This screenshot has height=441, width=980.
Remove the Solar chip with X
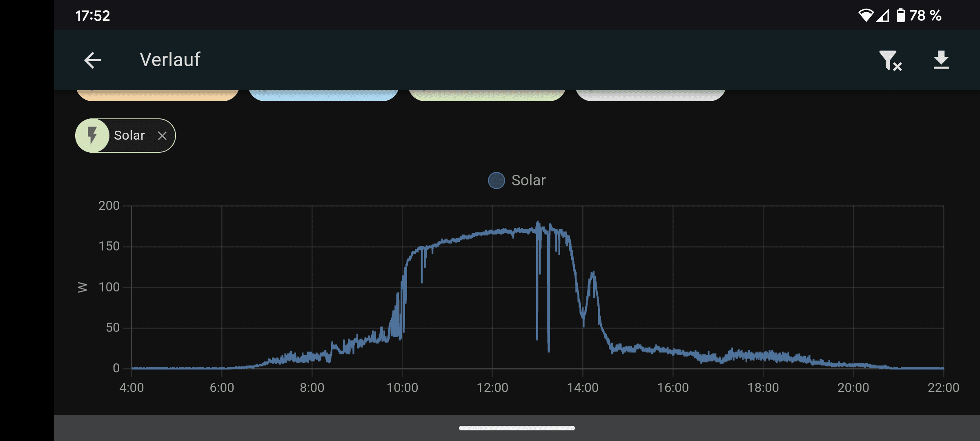click(x=162, y=136)
